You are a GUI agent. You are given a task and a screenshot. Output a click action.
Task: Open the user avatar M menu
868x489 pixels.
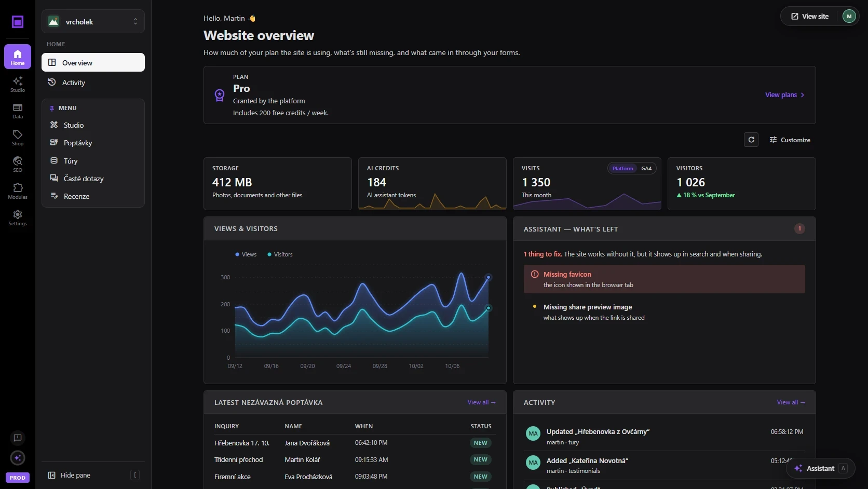[849, 16]
